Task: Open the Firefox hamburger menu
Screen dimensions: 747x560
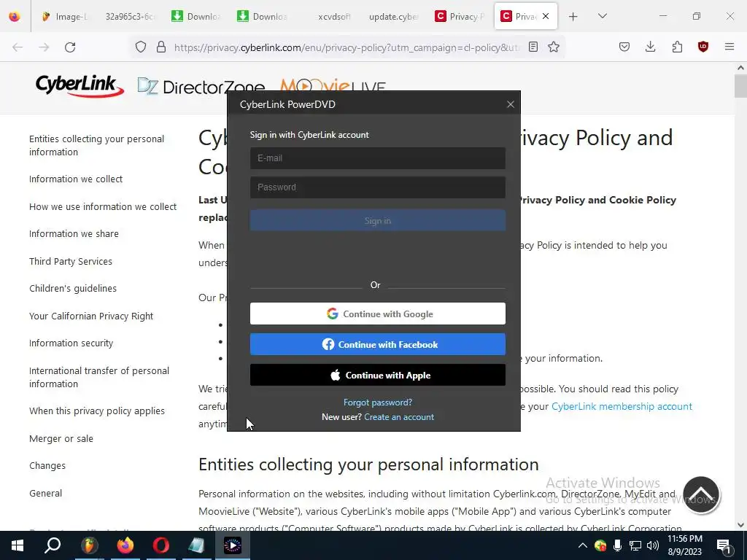Action: (x=729, y=47)
